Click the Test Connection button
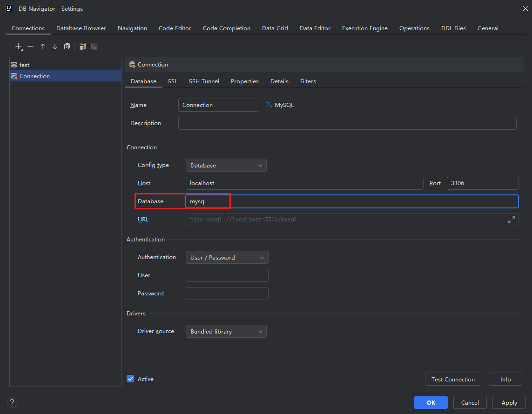 point(453,379)
